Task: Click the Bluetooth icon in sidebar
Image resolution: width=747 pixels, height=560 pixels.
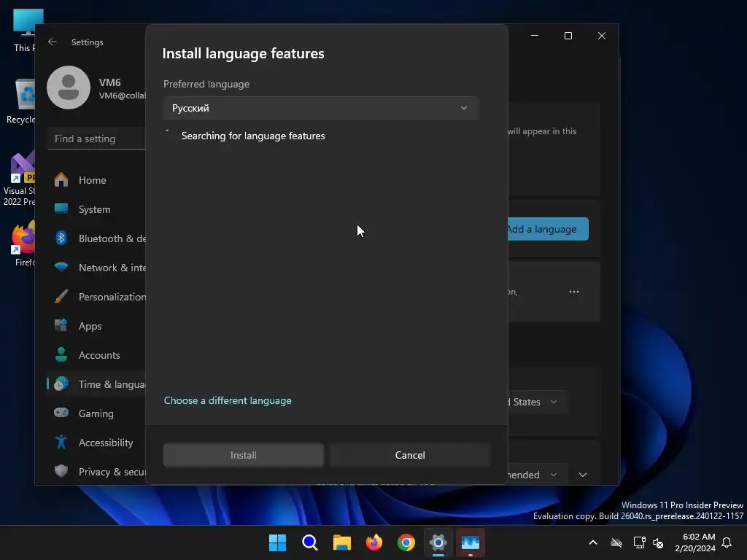Action: click(61, 238)
